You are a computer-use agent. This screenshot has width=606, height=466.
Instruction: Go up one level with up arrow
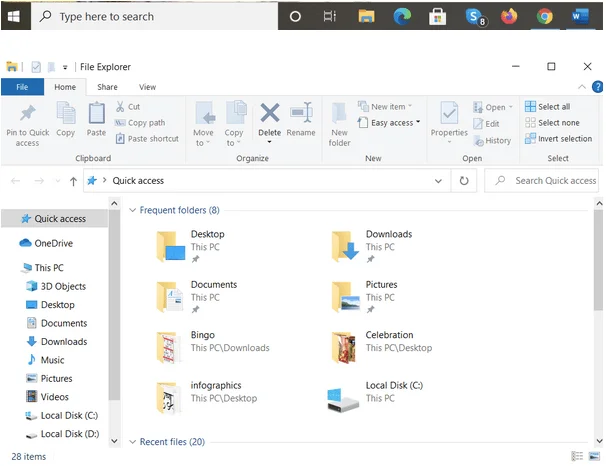pyautogui.click(x=73, y=181)
